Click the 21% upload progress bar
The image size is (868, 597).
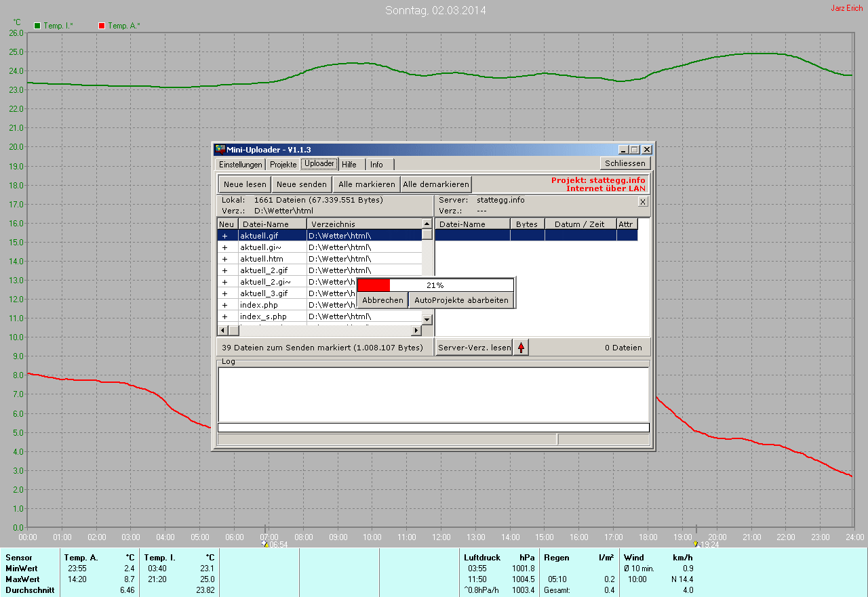click(435, 285)
